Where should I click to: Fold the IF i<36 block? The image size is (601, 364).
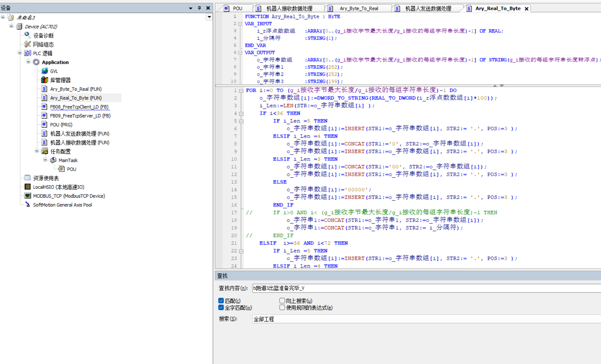(241, 114)
